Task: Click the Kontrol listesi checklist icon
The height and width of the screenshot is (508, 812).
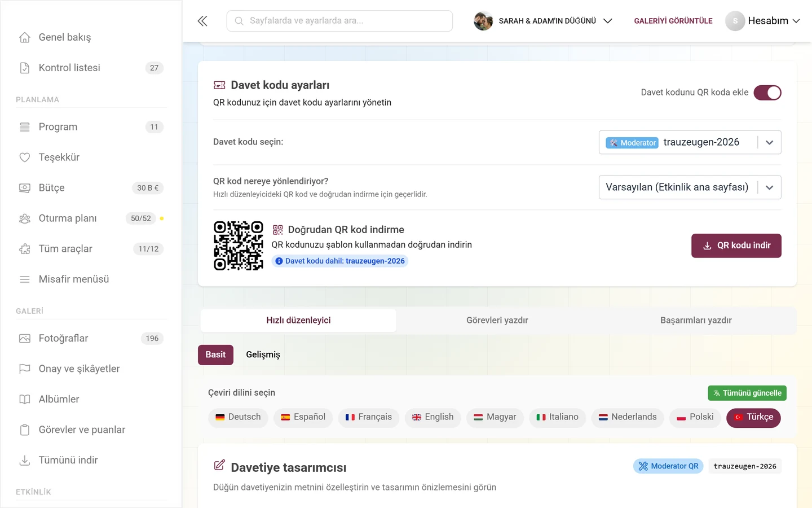Action: [25, 68]
